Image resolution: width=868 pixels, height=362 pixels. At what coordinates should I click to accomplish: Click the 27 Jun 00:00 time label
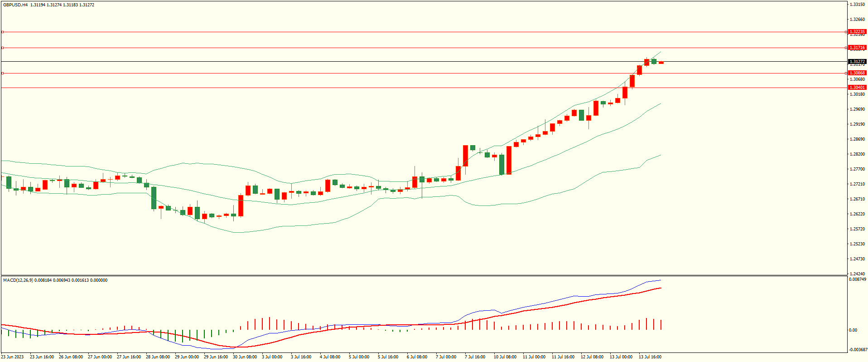(x=100, y=357)
